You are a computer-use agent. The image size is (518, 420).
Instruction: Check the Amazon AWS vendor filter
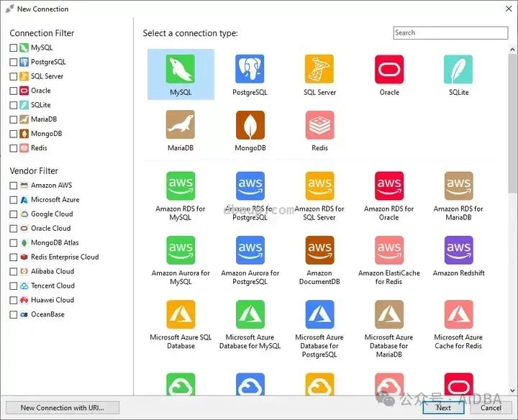click(x=13, y=186)
